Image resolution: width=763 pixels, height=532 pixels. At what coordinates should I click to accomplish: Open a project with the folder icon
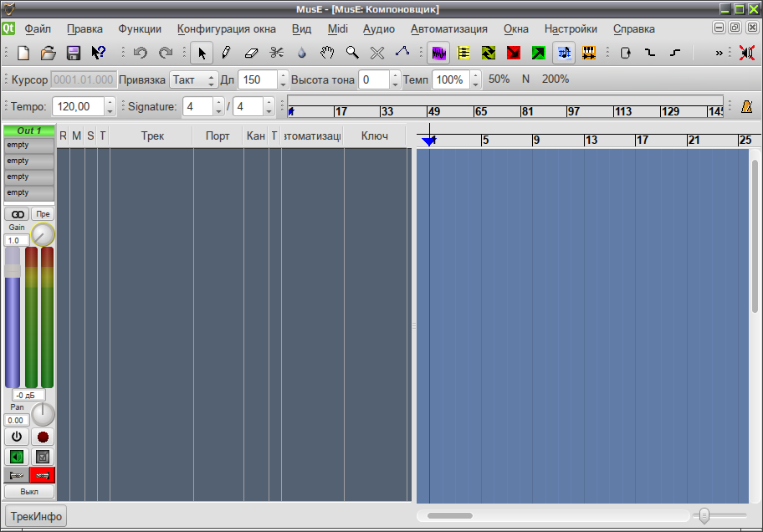tap(49, 53)
